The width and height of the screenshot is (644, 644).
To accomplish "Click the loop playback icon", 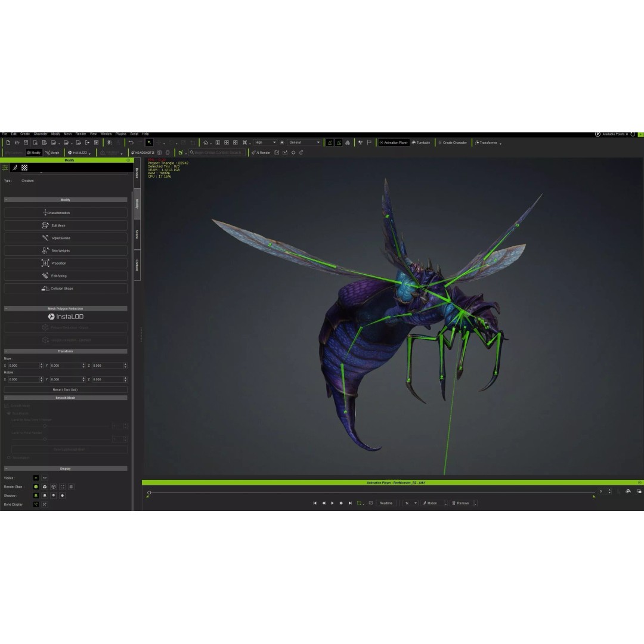I will pyautogui.click(x=360, y=503).
